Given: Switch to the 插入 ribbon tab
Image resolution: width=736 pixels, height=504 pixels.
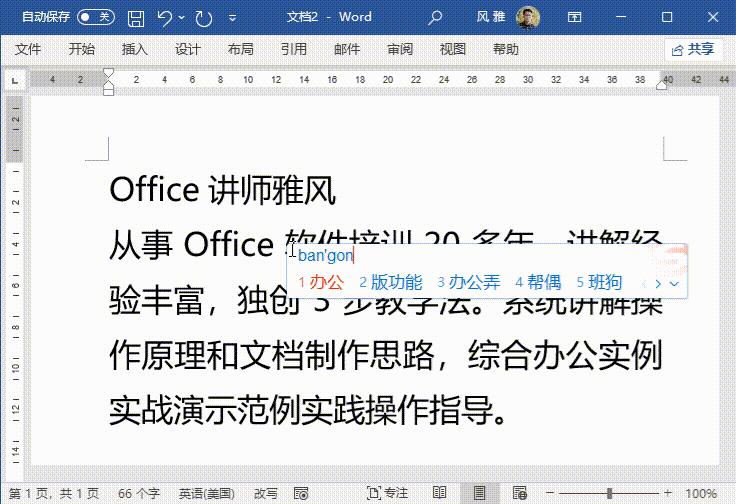Looking at the screenshot, I should point(135,49).
